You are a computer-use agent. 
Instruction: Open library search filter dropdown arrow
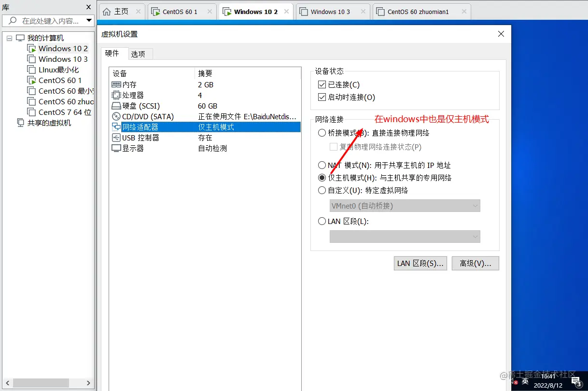(x=89, y=21)
